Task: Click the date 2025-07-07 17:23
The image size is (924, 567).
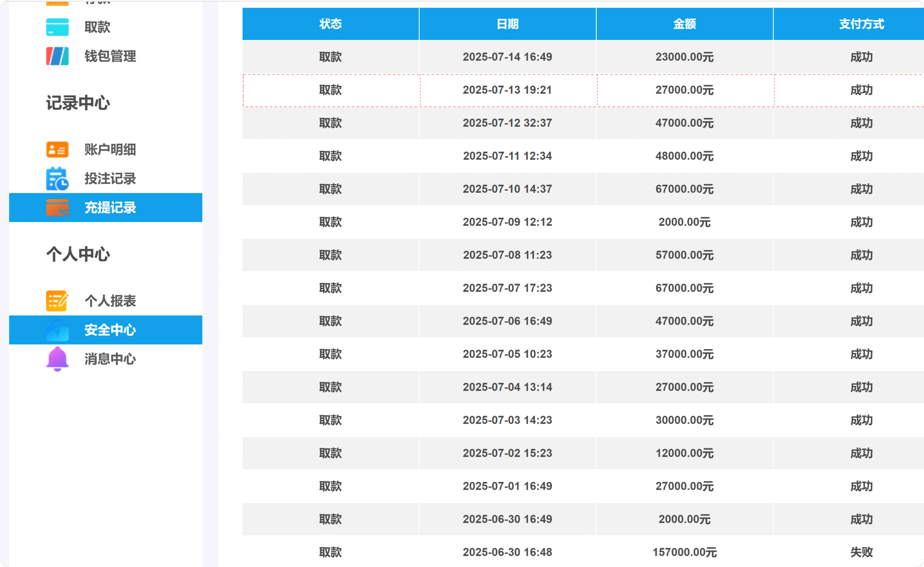Action: coord(507,288)
